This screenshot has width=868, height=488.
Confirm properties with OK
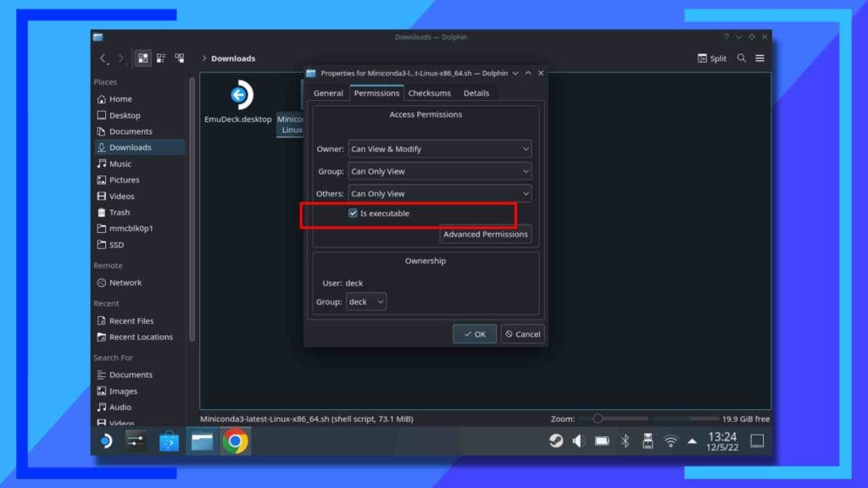[475, 334]
